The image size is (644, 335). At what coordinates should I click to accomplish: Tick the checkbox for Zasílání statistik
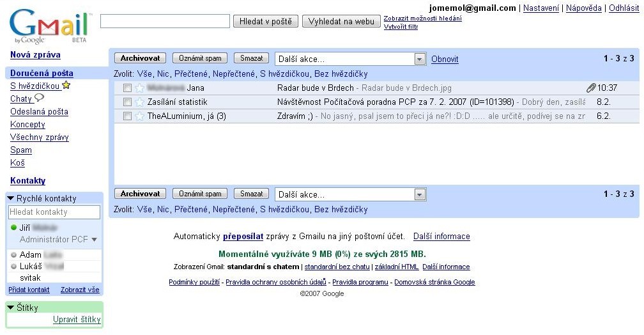[x=127, y=102]
